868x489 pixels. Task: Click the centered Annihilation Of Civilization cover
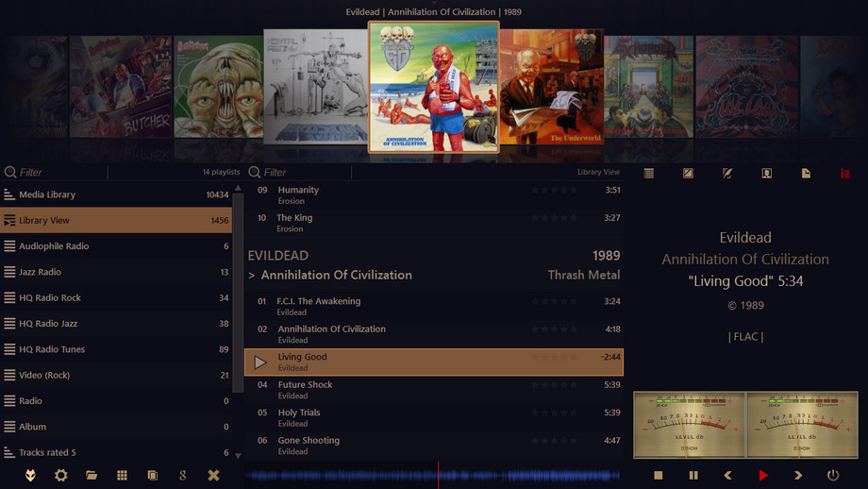point(433,87)
